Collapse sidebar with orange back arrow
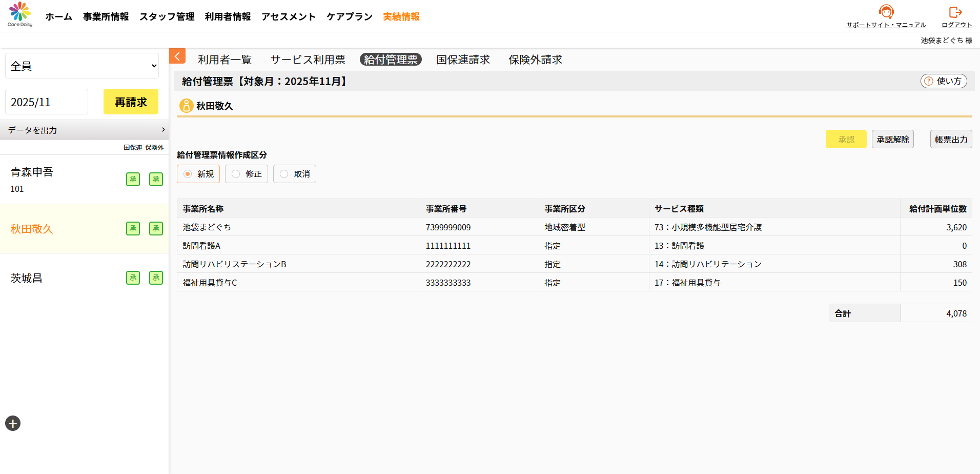This screenshot has width=980, height=474. (177, 56)
